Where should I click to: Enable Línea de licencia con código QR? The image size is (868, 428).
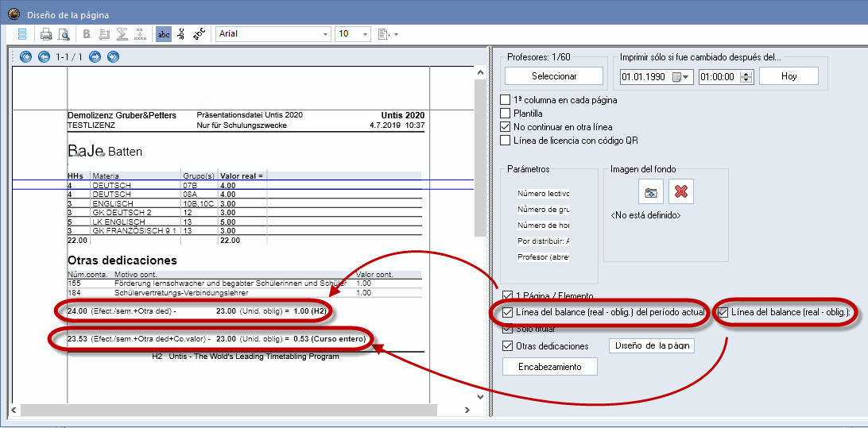click(505, 140)
